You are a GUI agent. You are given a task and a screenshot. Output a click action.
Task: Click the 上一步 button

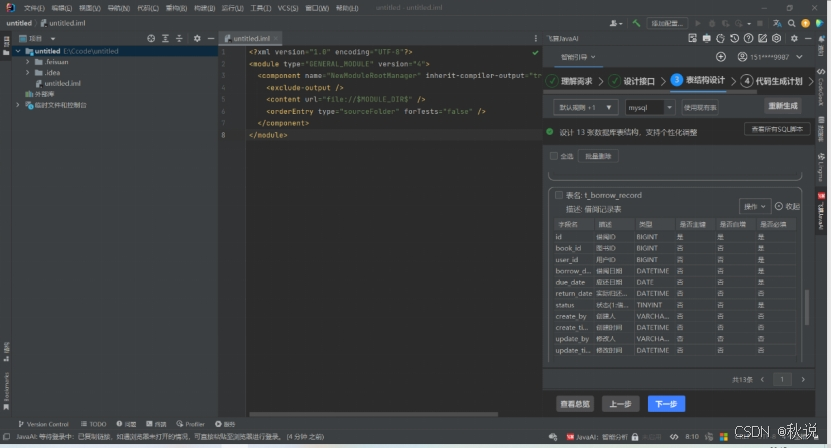coord(620,404)
